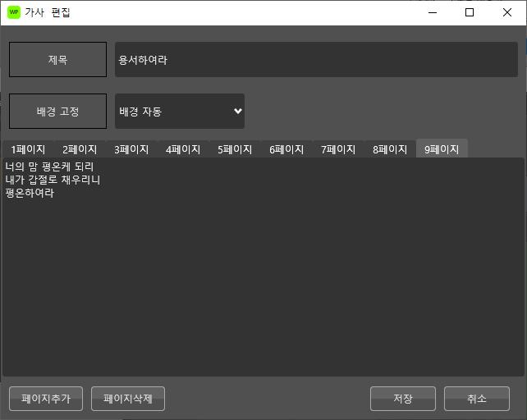Select the 9페이지 tab

(x=442, y=148)
